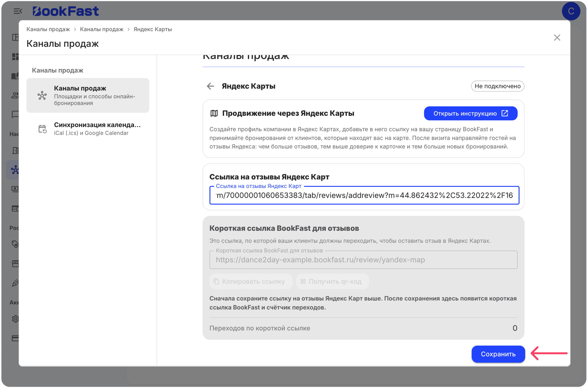Click the Яндекс Карты breadcrumb
The width and height of the screenshot is (588, 388).
[x=153, y=29]
